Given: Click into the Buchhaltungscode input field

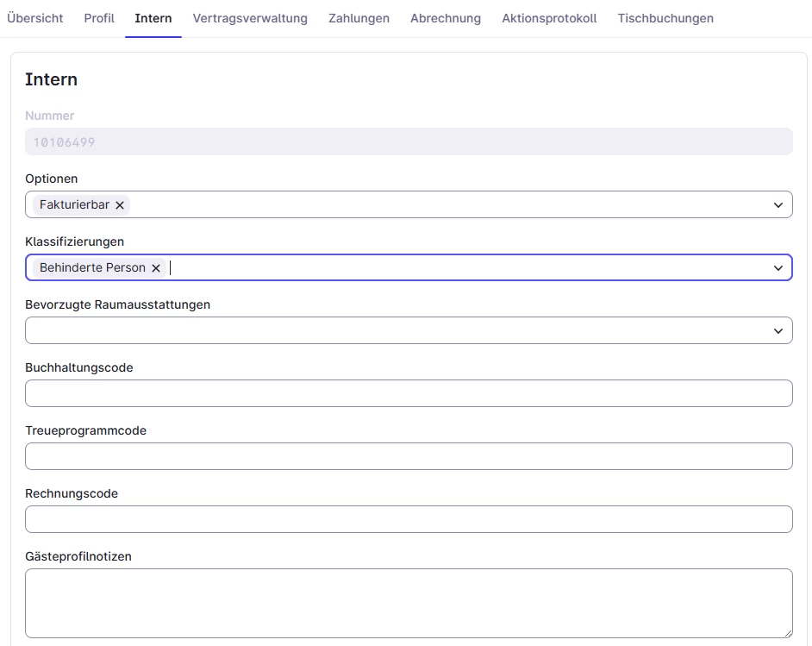Looking at the screenshot, I should coord(409,393).
